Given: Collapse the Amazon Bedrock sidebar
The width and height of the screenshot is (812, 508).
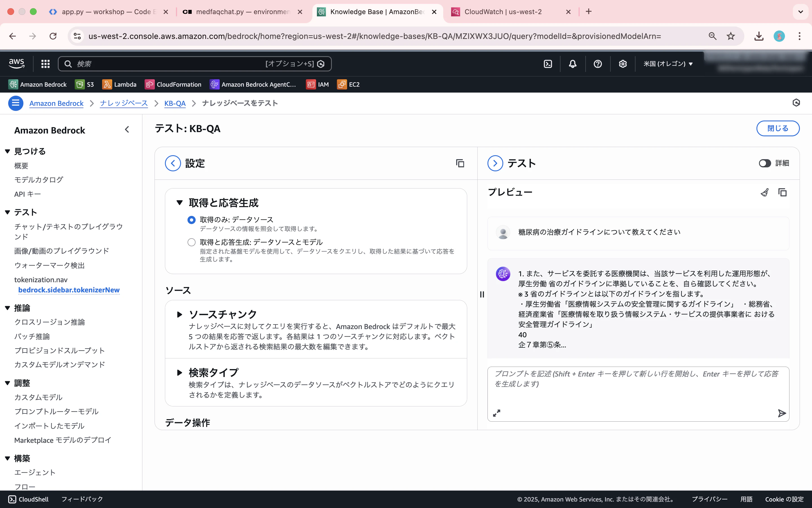Looking at the screenshot, I should pyautogui.click(x=127, y=130).
